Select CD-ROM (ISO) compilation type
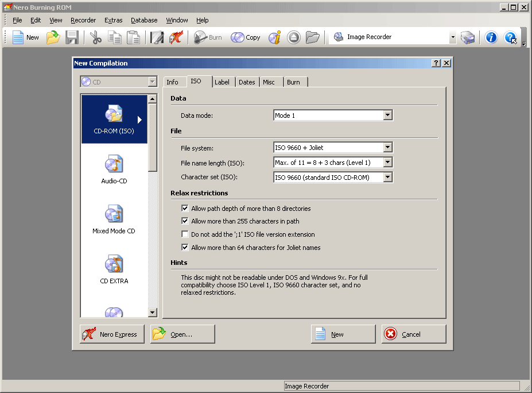This screenshot has width=532, height=393. click(x=114, y=119)
